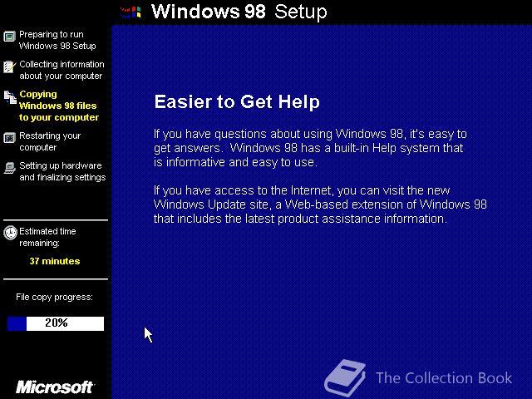Click the Copying files documents icon
The height and width of the screenshot is (399, 532).
[10, 97]
